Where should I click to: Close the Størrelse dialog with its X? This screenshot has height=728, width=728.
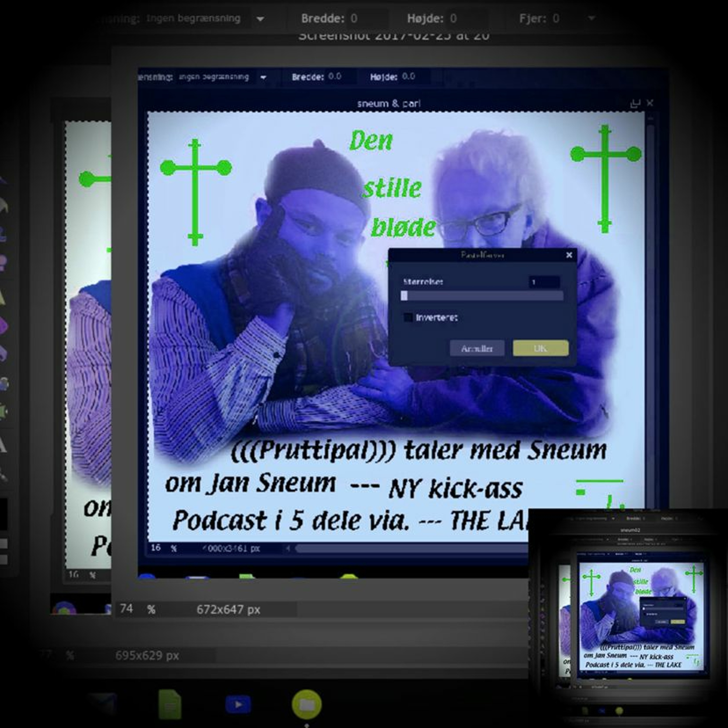tap(569, 255)
